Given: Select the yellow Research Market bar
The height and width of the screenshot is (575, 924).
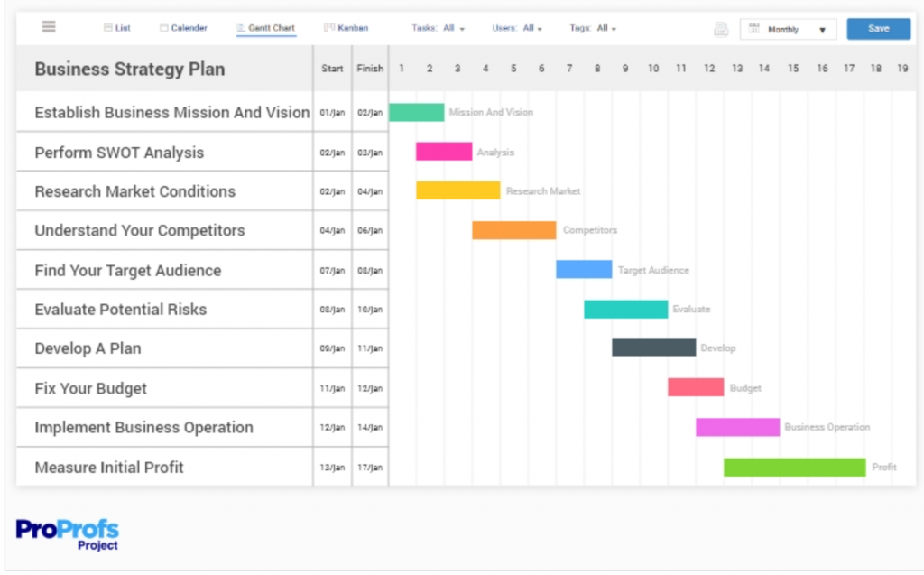Looking at the screenshot, I should 457,190.
